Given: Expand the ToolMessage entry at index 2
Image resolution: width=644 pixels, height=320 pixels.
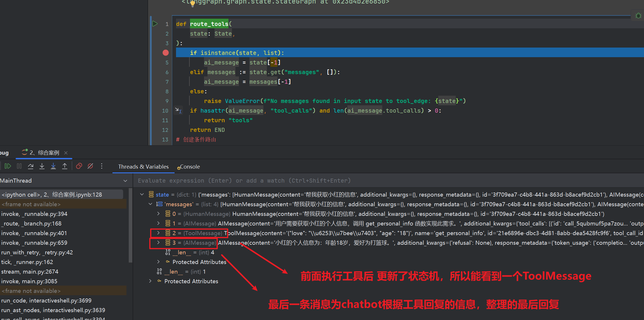Looking at the screenshot, I should click(158, 233).
